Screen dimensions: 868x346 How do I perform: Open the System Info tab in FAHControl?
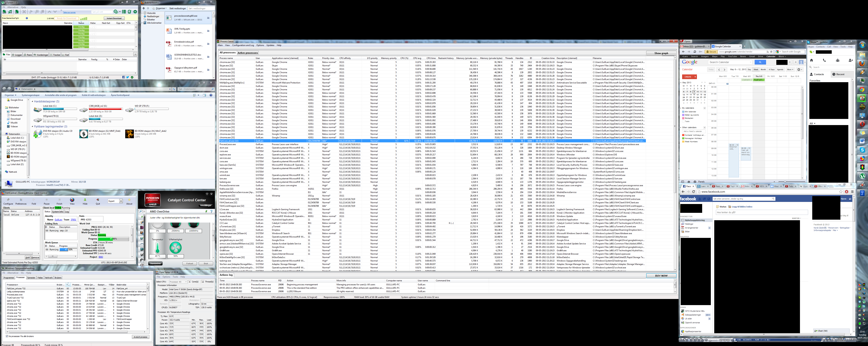tap(58, 212)
